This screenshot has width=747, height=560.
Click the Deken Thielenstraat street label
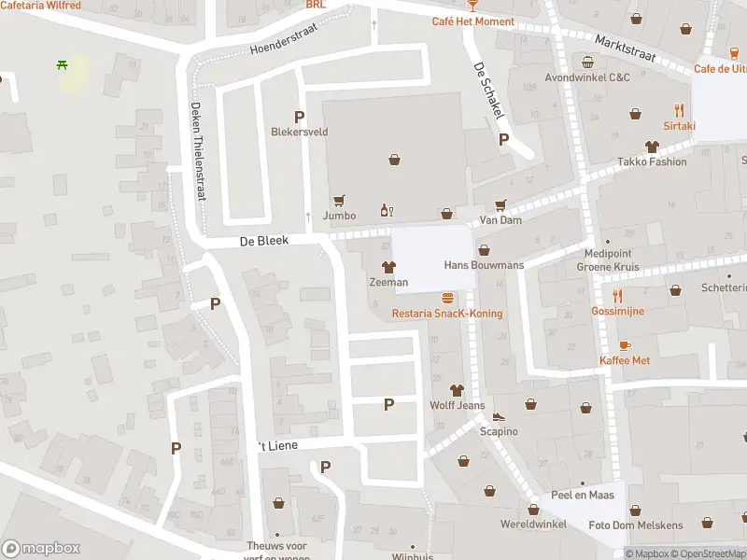198,151
